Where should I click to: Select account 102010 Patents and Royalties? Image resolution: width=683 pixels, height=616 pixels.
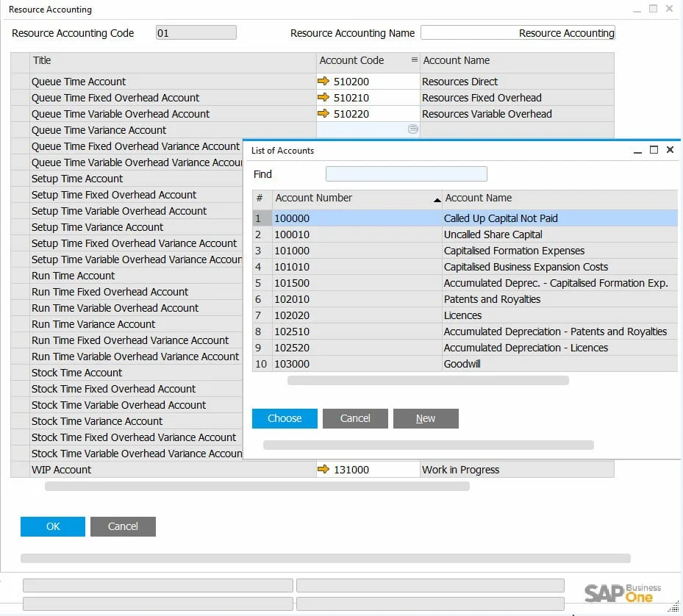465,299
